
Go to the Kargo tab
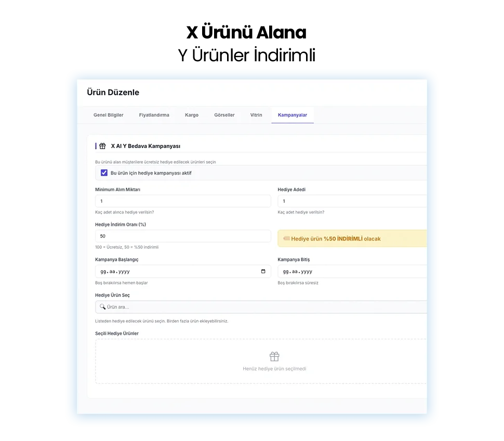click(191, 115)
